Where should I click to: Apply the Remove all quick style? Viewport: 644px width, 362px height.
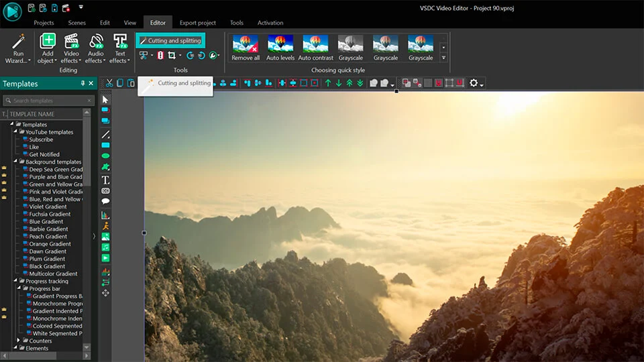[x=246, y=48]
